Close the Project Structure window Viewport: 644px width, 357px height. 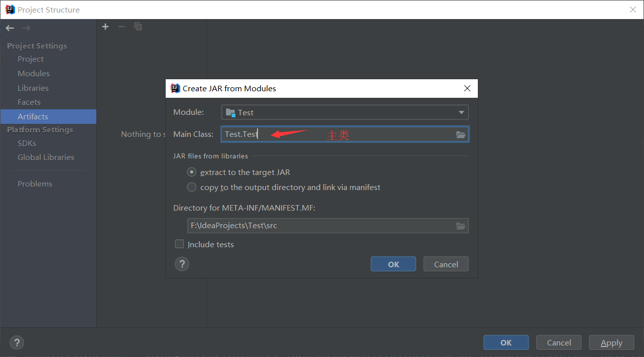[x=633, y=10]
